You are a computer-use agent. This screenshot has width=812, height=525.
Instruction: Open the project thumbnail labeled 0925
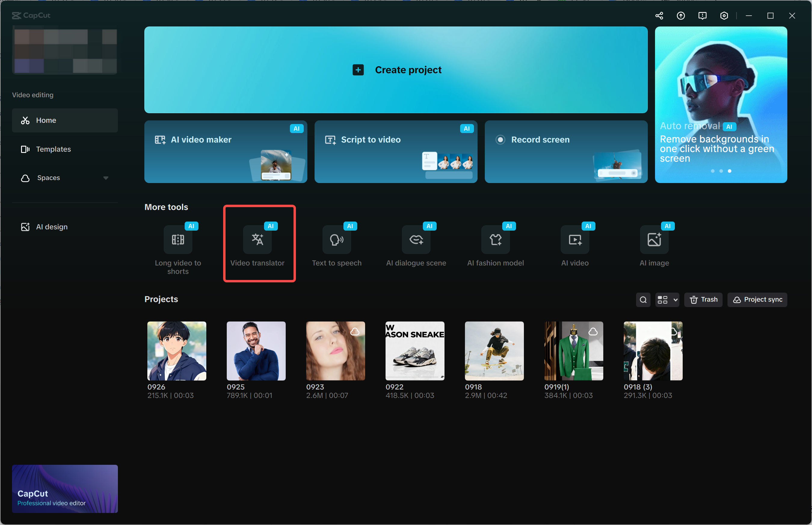point(256,351)
